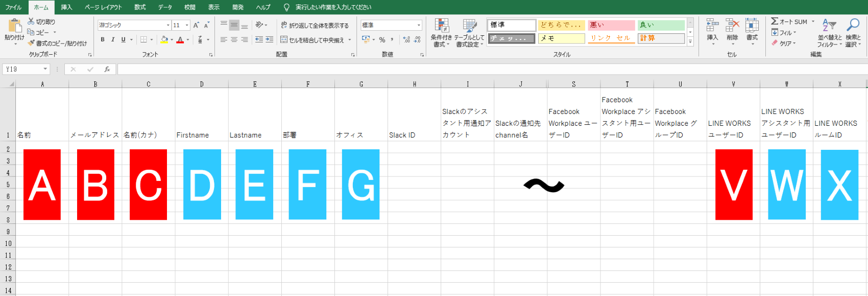
Task: Apply the 良い green cell style swatch
Action: (661, 25)
